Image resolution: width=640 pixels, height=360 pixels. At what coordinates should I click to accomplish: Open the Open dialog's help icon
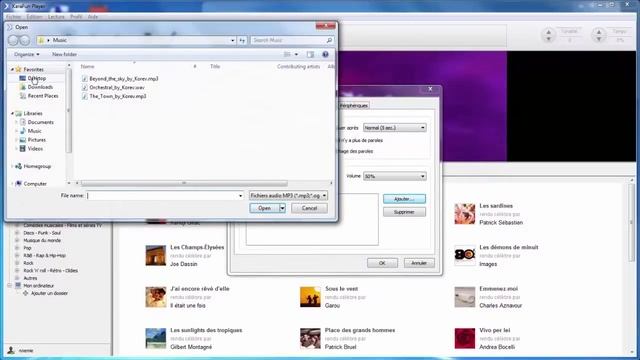tap(325, 54)
